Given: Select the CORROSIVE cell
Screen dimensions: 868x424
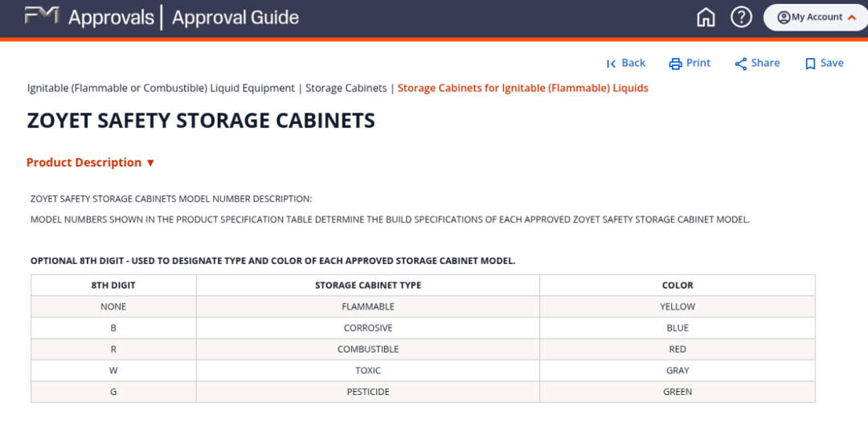Looking at the screenshot, I should pos(368,328).
